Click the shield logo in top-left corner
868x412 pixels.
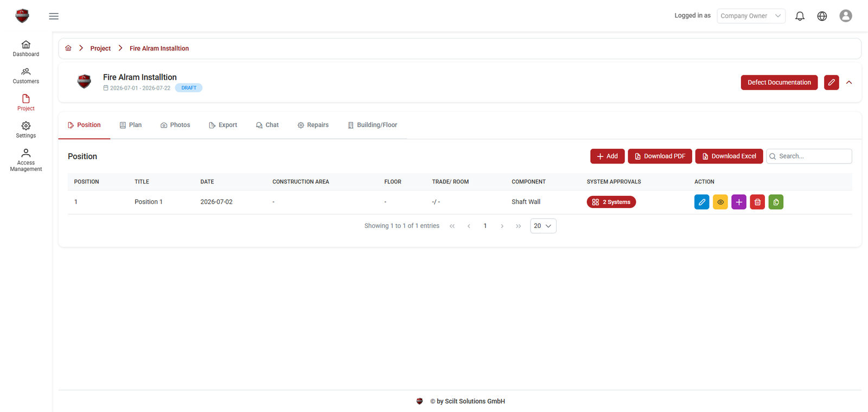22,16
